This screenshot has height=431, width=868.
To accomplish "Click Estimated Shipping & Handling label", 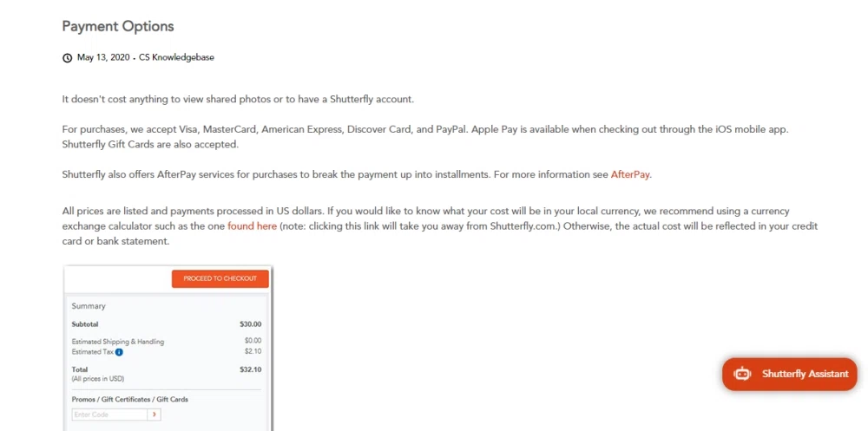I will coord(118,342).
